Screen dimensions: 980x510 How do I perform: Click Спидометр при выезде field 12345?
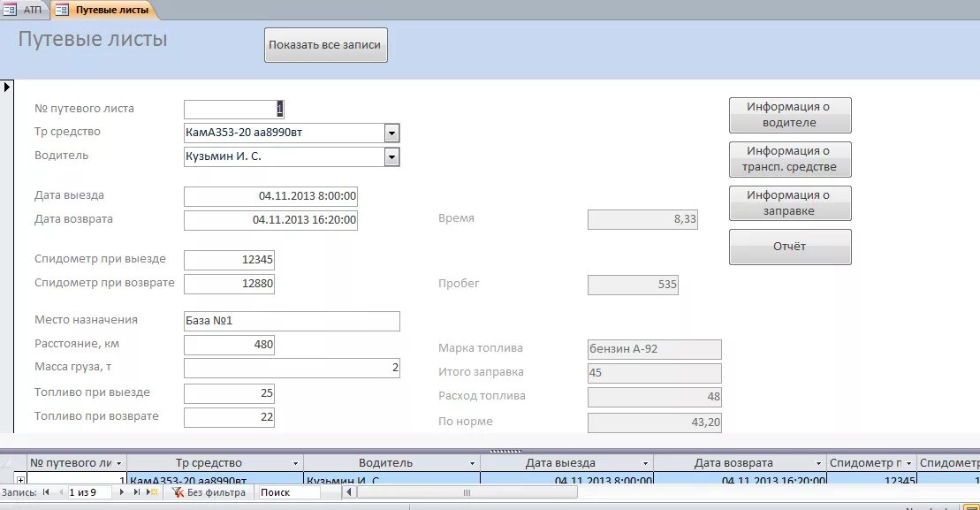pyautogui.click(x=230, y=260)
